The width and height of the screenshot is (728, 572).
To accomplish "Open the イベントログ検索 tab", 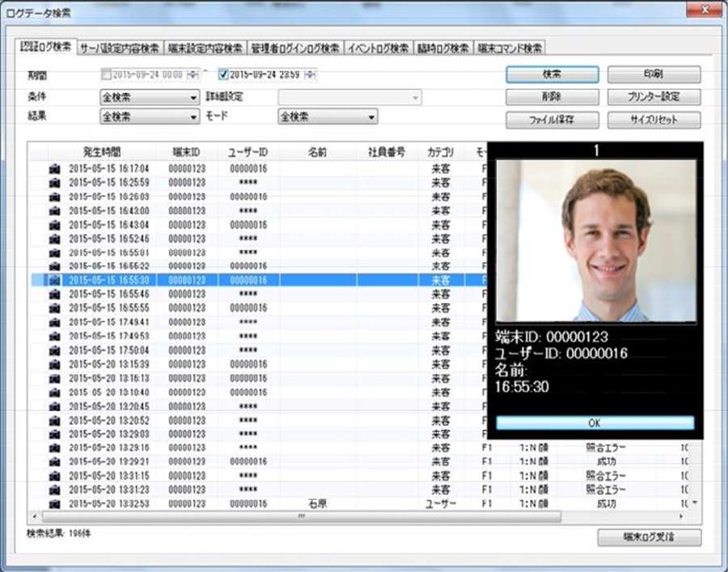I will 378,48.
